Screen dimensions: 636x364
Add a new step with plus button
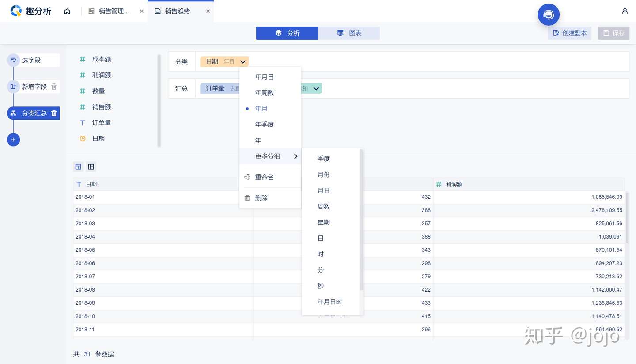(13, 140)
